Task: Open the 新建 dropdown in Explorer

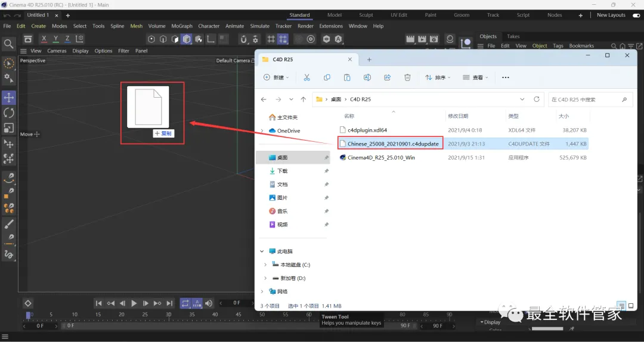Action: tap(276, 77)
